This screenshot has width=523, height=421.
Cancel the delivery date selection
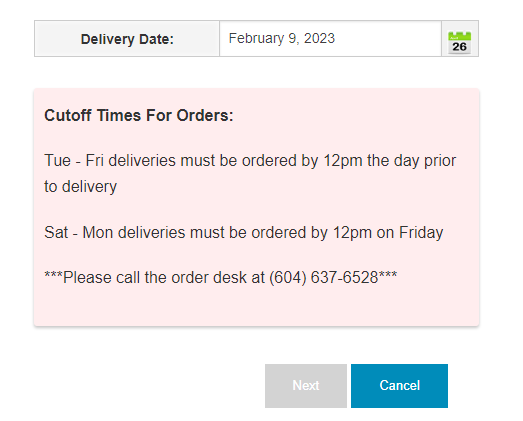tap(399, 386)
